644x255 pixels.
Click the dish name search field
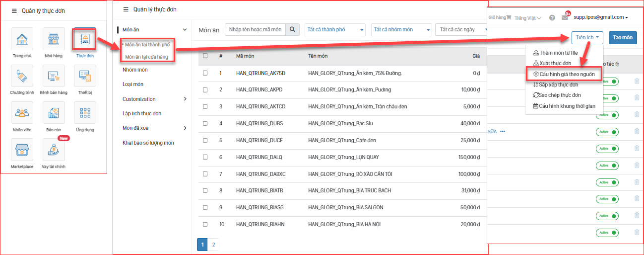(x=256, y=29)
